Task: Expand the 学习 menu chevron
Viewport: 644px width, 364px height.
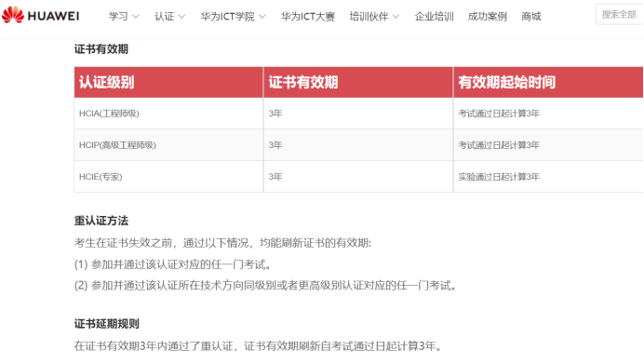Action: 136,17
